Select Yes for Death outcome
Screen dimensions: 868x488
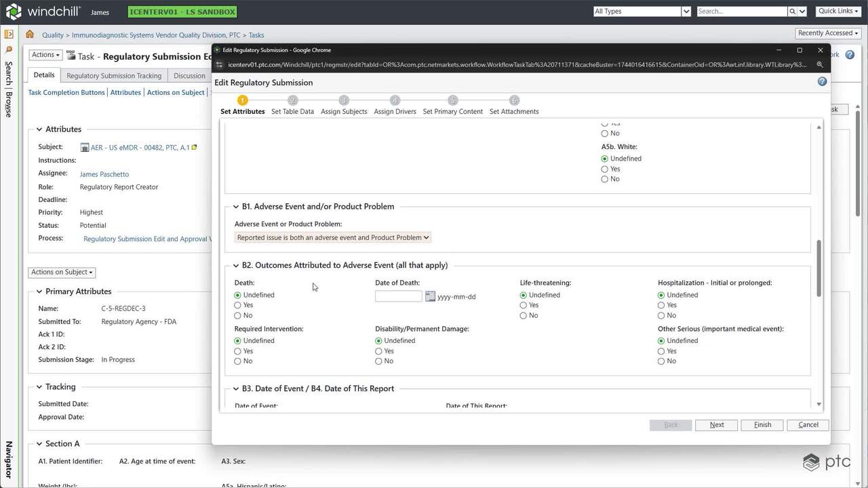[237, 306]
